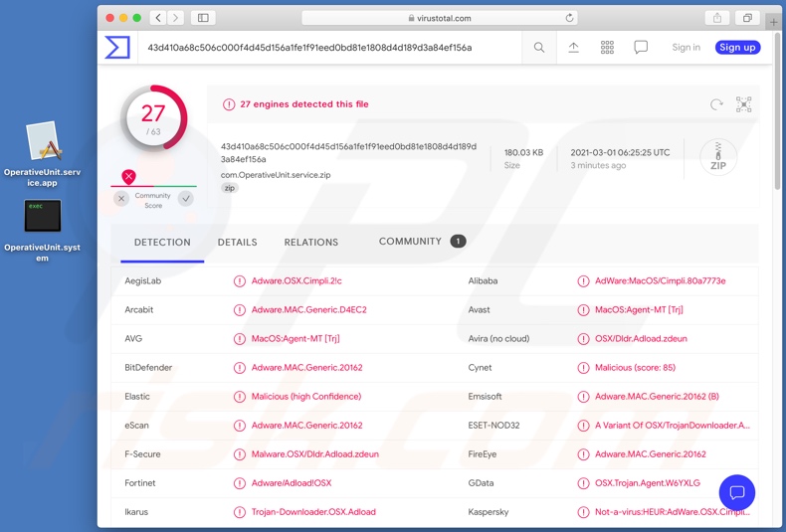Go forward in Safari

pyautogui.click(x=175, y=18)
